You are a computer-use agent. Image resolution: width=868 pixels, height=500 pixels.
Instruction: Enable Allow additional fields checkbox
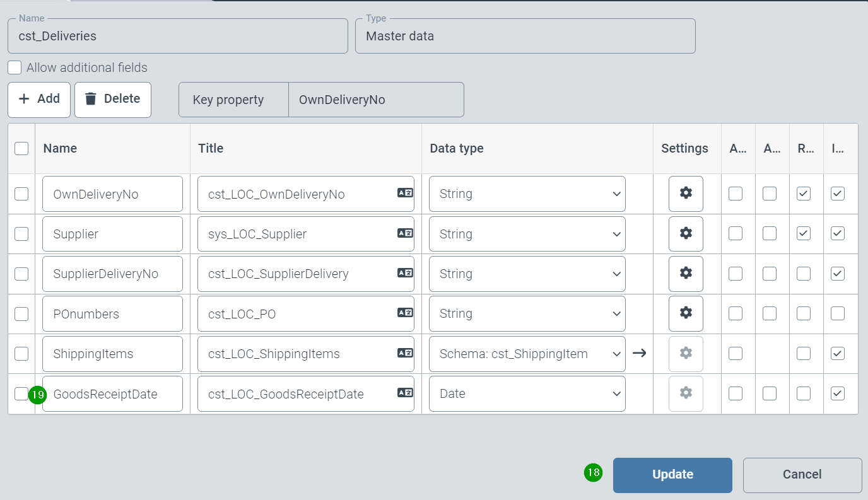(x=15, y=67)
